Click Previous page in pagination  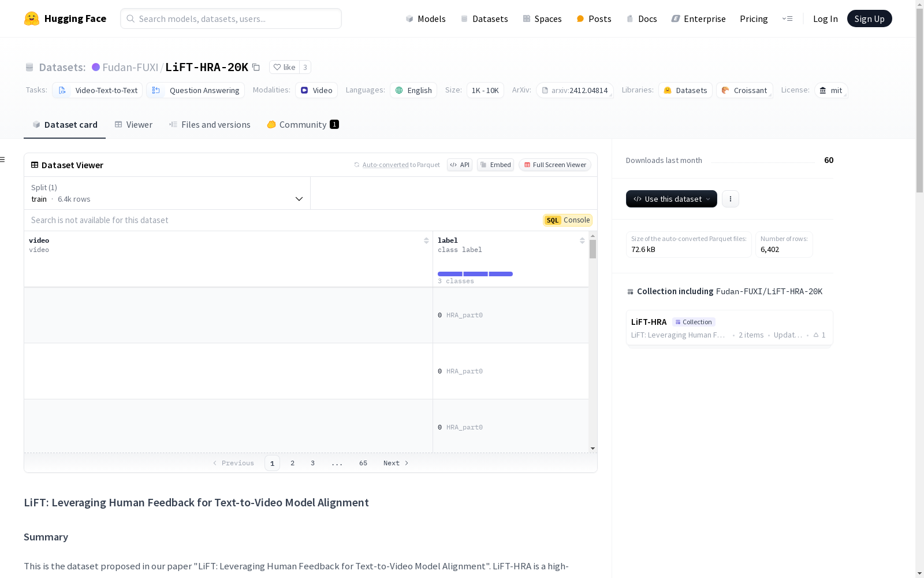point(233,463)
